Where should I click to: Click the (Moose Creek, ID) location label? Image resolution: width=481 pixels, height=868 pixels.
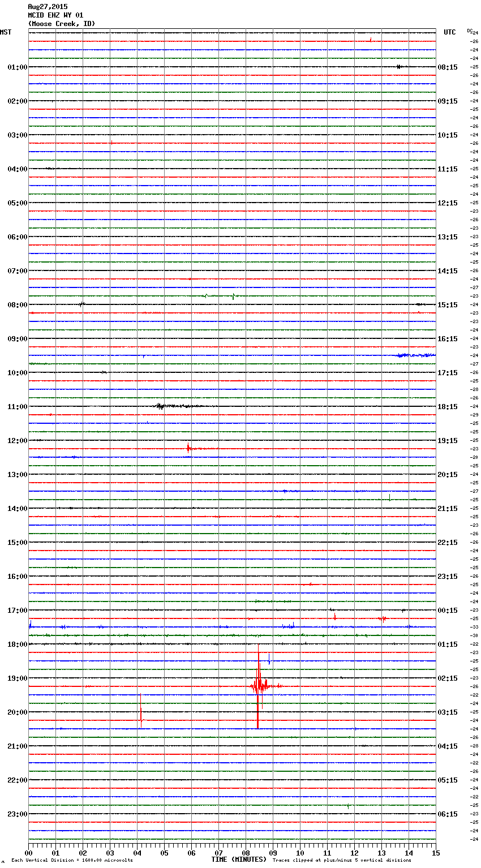click(x=62, y=24)
